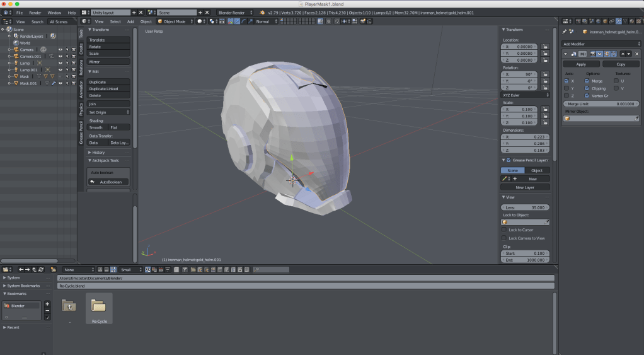Go to parent directory in file browser
This screenshot has height=355, width=644.
(35, 269)
